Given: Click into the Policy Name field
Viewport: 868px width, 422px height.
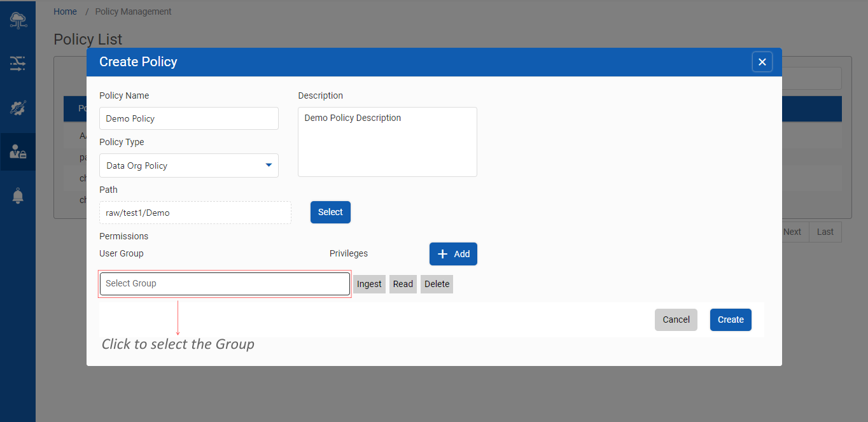Looking at the screenshot, I should click(189, 118).
